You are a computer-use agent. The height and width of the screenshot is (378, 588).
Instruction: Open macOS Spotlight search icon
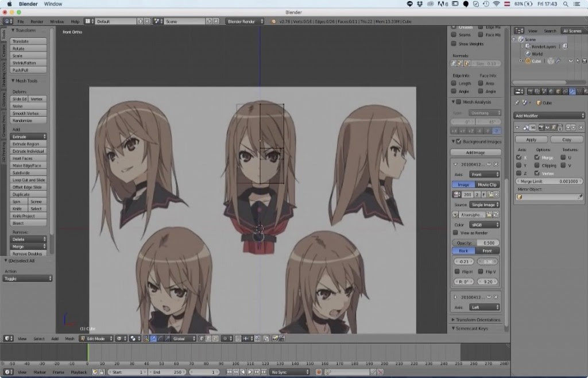pos(566,4)
